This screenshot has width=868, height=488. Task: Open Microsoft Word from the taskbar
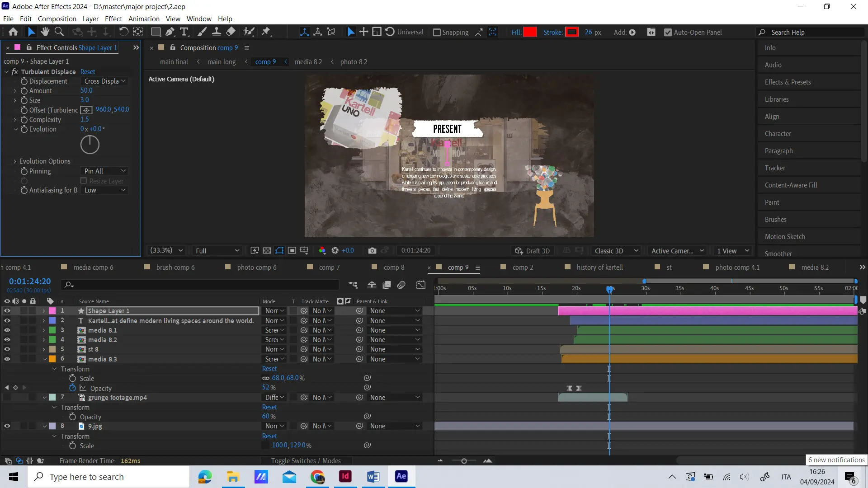click(373, 476)
